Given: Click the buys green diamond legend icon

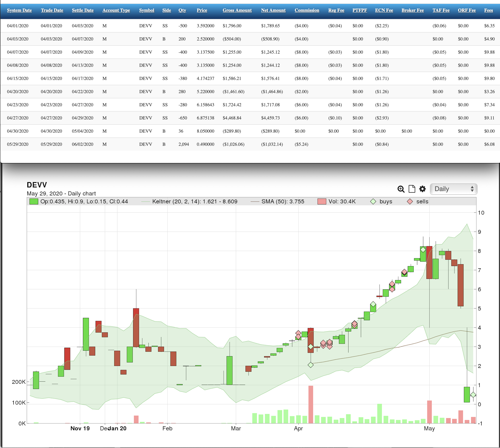Looking at the screenshot, I should tap(373, 202).
